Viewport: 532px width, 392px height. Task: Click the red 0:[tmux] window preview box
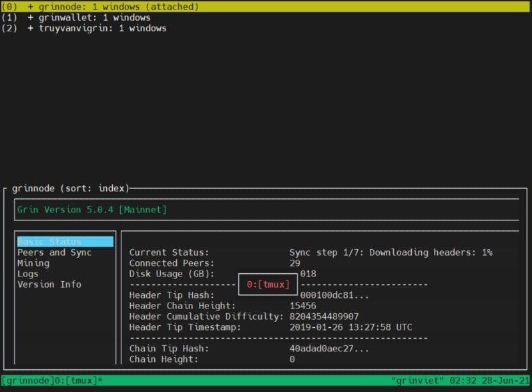(268, 284)
